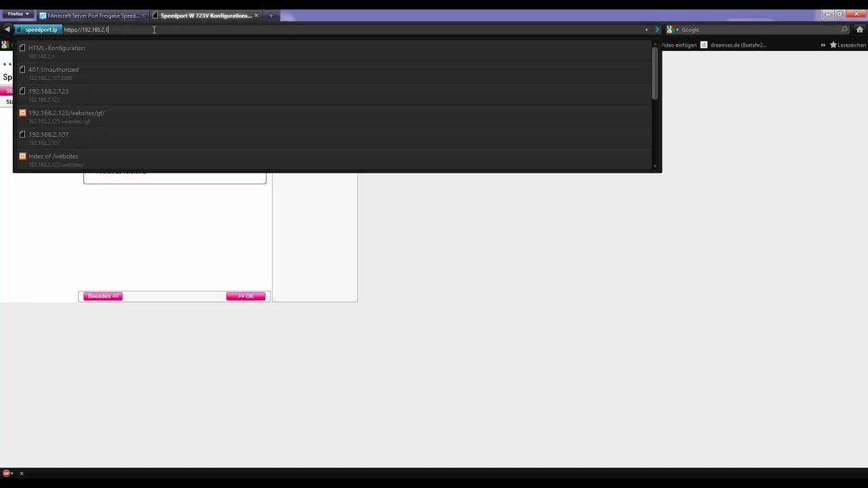Viewport: 868px width, 488px height.
Task: Click scroll up arrow in suggestion list
Action: [x=655, y=45]
